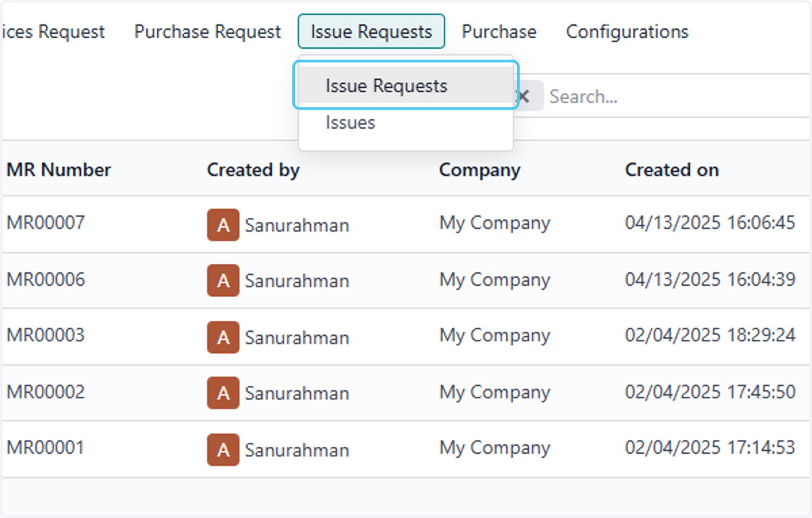Viewport: 812px width, 518px height.
Task: Open record MR00001
Action: point(45,448)
